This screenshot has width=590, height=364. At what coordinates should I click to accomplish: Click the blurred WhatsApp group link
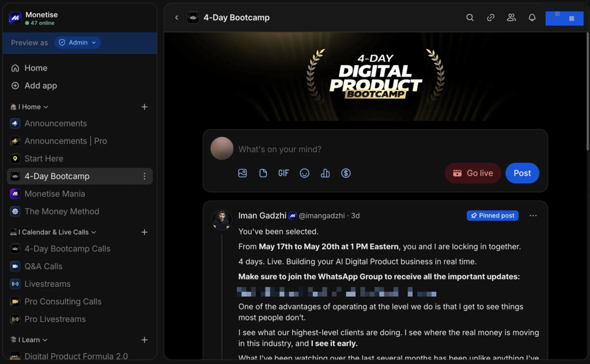click(336, 292)
